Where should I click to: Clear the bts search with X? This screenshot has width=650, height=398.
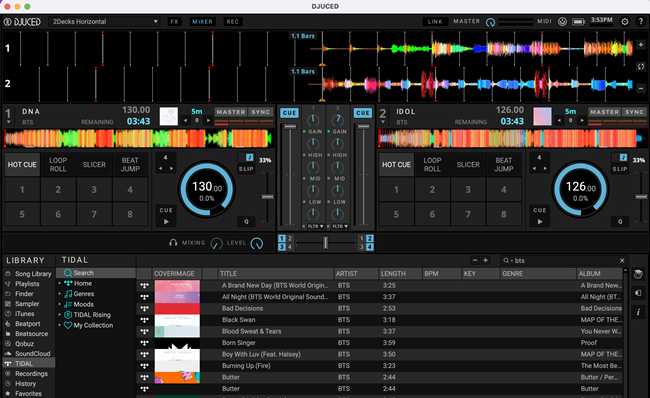click(x=622, y=260)
